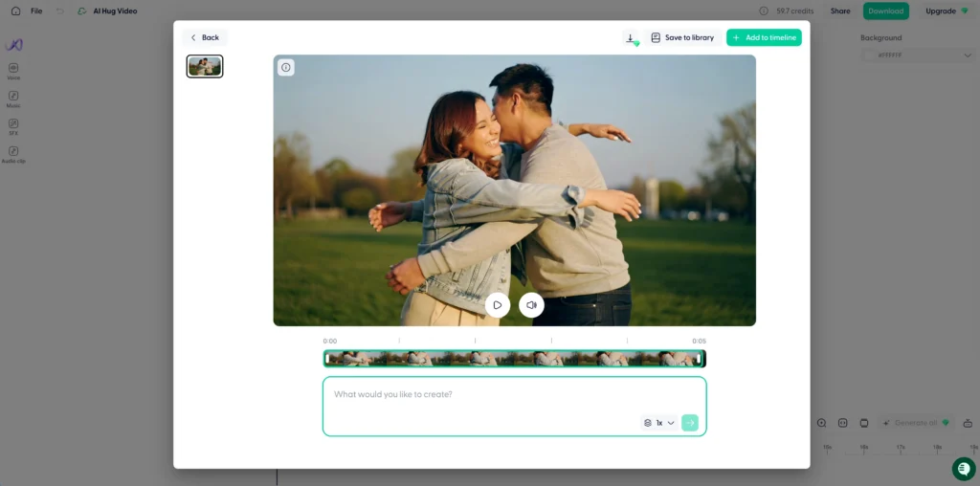This screenshot has width=980, height=486.
Task: Open the 1x variations dropdown
Action: (659, 423)
